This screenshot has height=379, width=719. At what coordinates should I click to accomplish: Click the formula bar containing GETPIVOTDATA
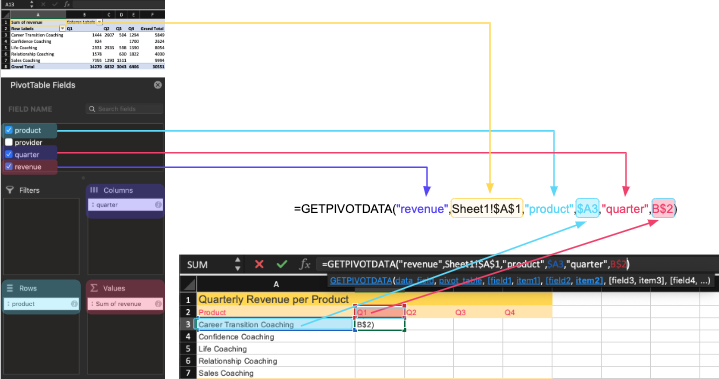click(518, 264)
